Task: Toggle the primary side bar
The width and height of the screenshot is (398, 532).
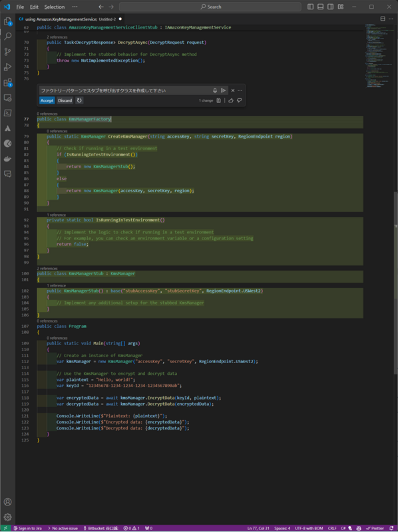Action: 310,7
